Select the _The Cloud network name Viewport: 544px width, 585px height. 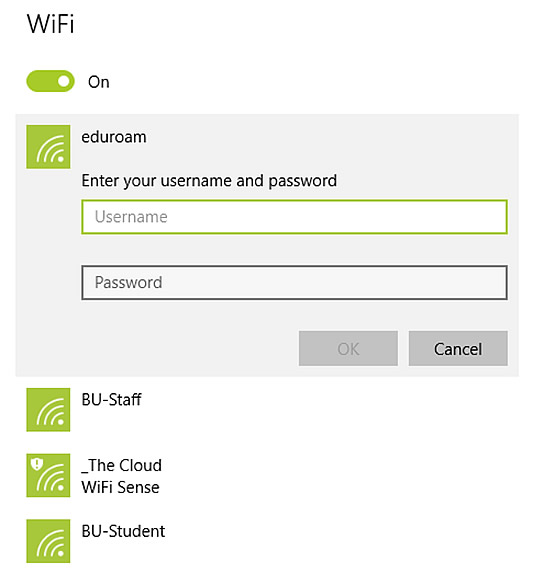pyautogui.click(x=122, y=465)
